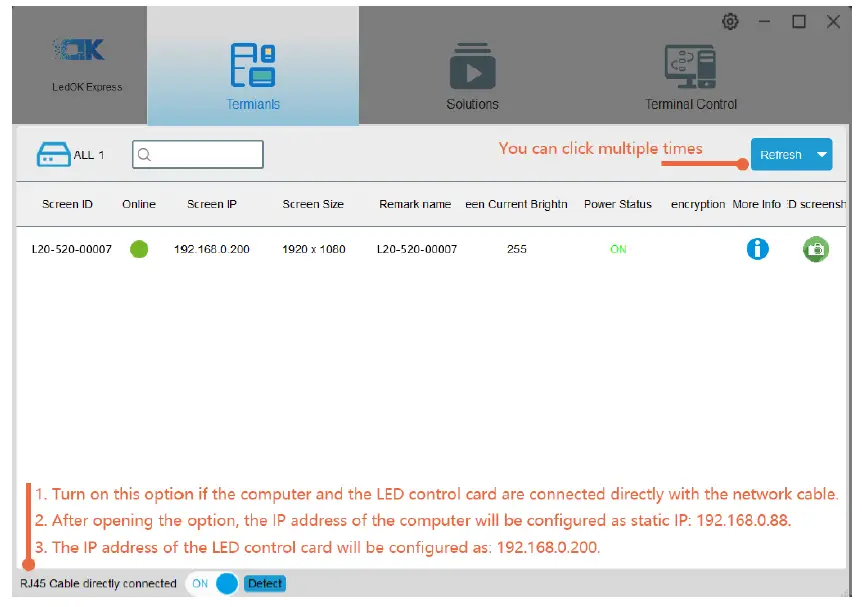Toggle the RJ45 Cable directly connected switch

[212, 583]
